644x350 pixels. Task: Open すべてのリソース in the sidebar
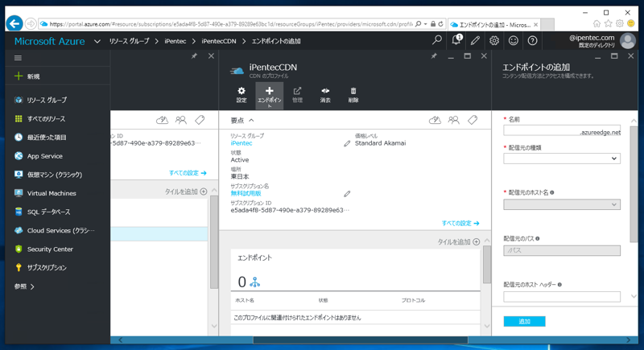tap(57, 118)
